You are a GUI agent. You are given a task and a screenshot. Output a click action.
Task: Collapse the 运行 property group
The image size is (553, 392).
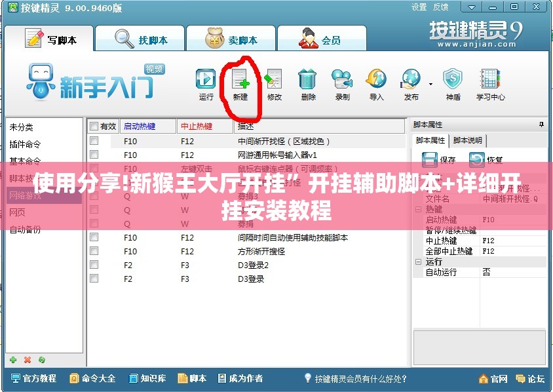pos(418,262)
